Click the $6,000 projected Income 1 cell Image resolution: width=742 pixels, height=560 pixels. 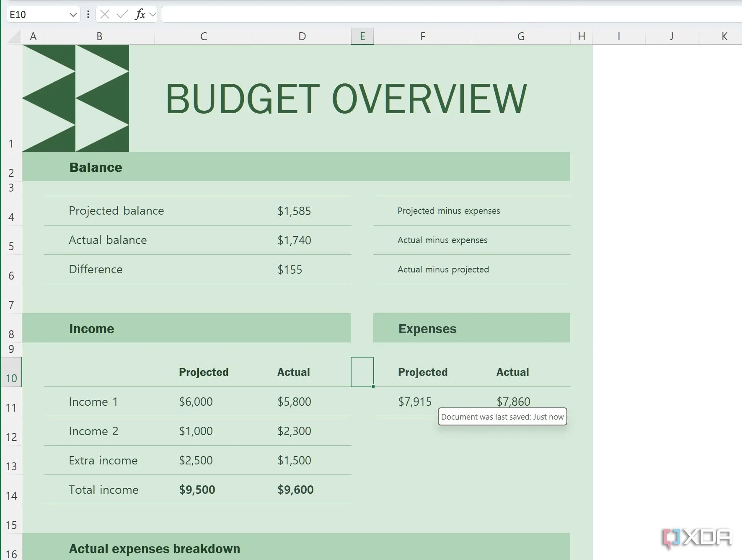tap(196, 402)
